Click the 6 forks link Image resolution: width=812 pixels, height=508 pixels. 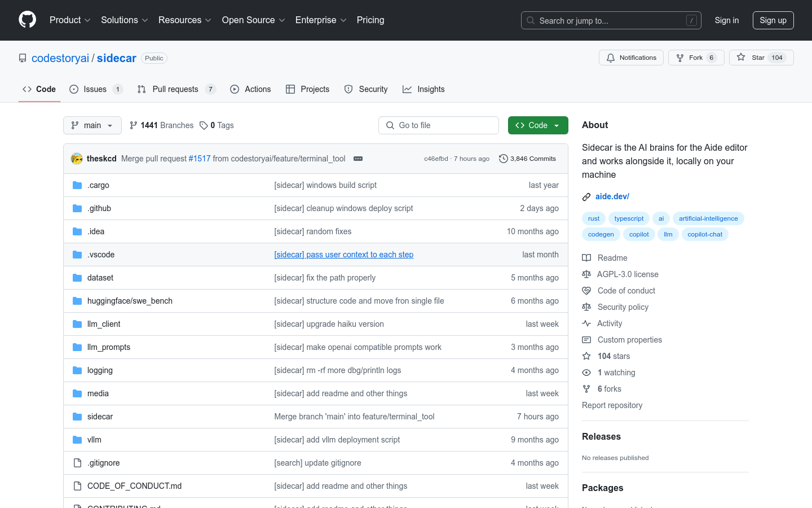(602, 389)
